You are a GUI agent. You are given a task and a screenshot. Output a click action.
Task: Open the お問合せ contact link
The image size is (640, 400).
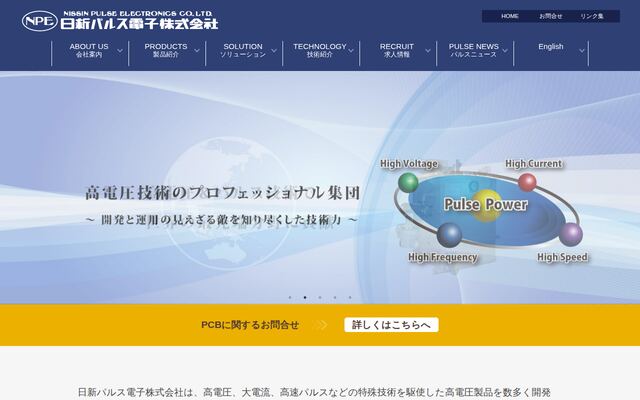[551, 16]
